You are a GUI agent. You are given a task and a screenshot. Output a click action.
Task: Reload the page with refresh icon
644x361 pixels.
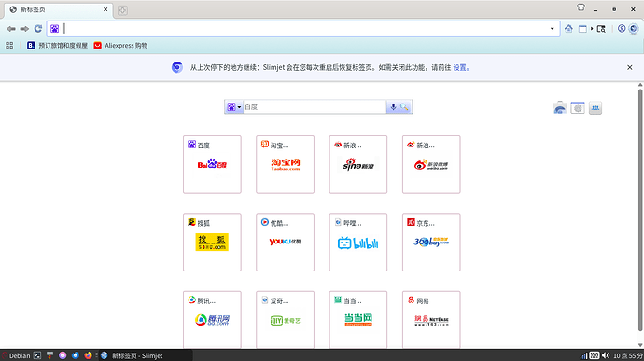(x=38, y=29)
